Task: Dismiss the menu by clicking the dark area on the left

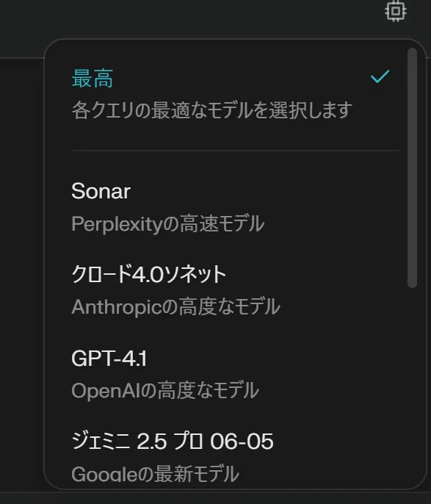Action: pyautogui.click(x=21, y=273)
